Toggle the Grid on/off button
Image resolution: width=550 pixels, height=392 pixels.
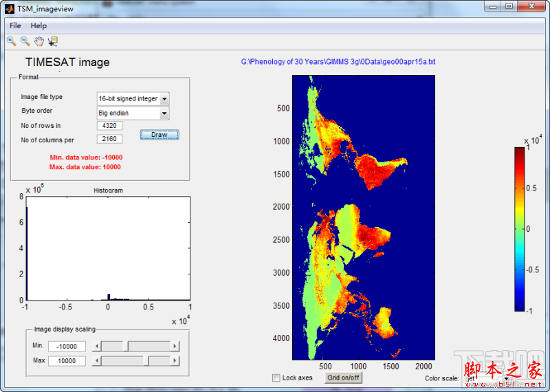(x=343, y=378)
